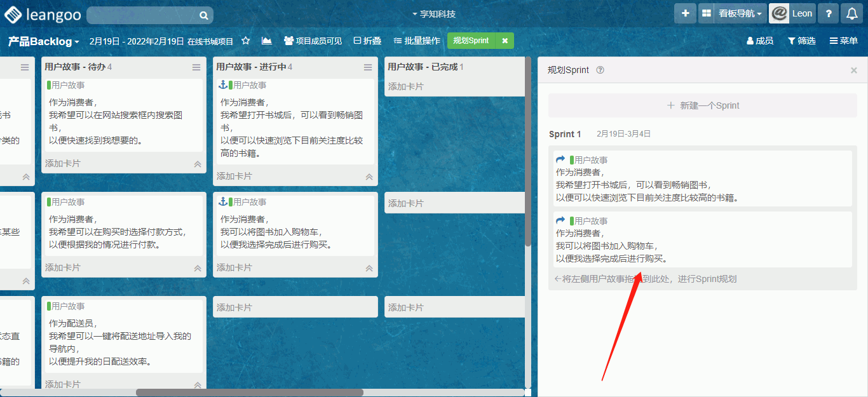
Task: Click the 规划Sprint help info icon
Action: pos(600,71)
